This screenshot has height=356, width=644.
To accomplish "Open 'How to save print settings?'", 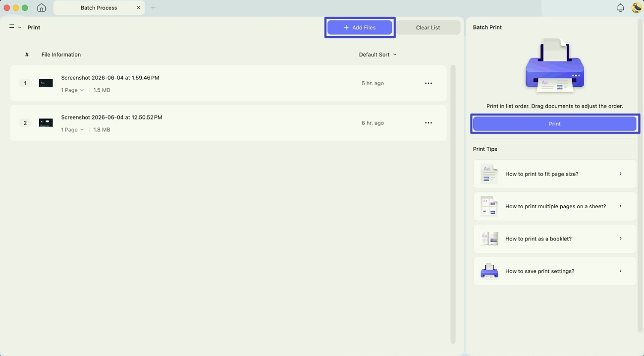I will [555, 271].
